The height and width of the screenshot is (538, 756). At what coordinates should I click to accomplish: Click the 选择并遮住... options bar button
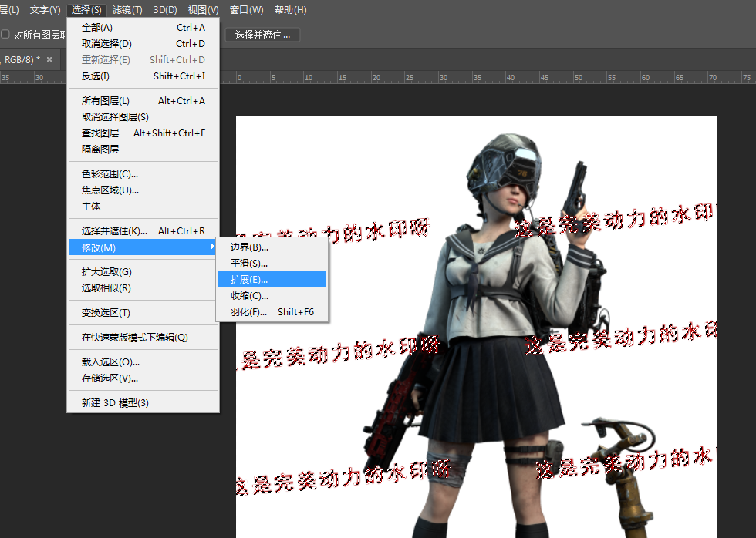point(262,35)
